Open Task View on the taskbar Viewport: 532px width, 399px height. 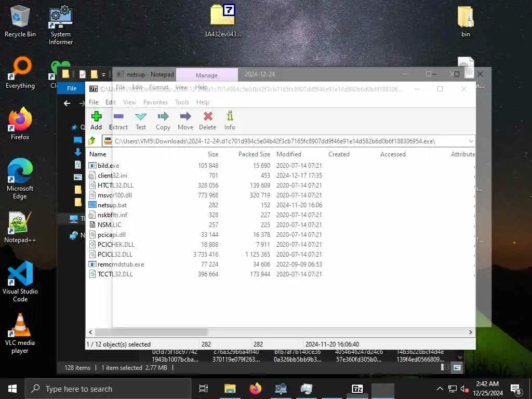click(x=203, y=389)
